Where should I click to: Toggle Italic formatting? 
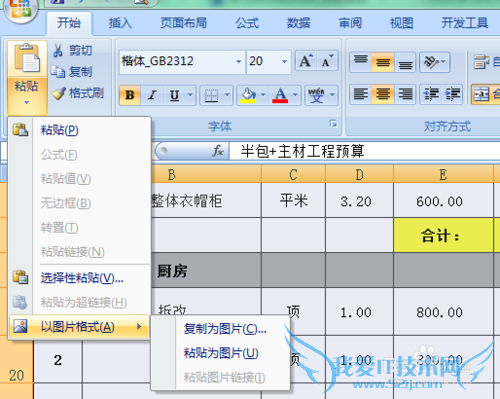pos(152,95)
